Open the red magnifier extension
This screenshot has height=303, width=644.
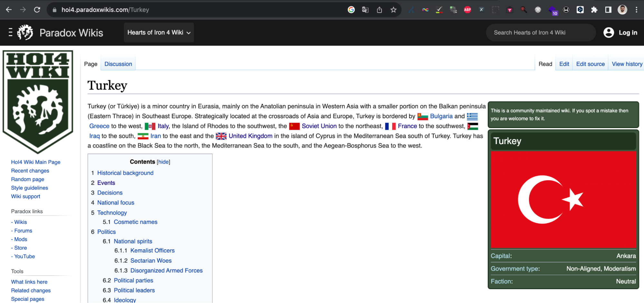click(524, 10)
